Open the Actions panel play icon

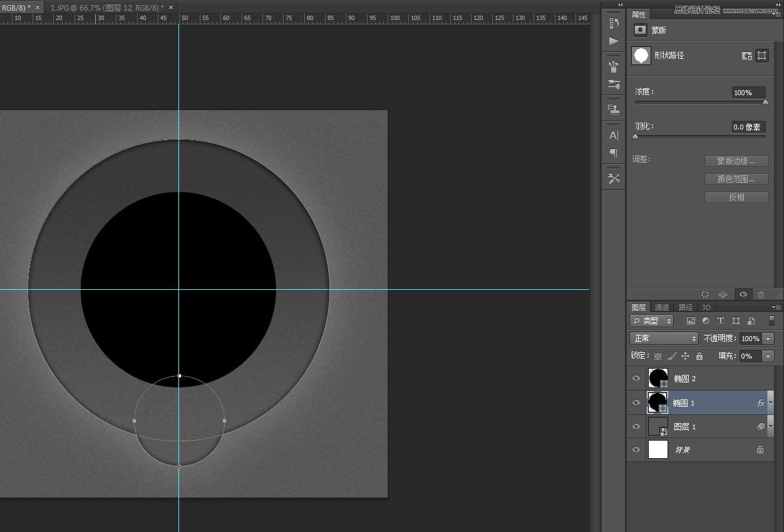point(614,41)
